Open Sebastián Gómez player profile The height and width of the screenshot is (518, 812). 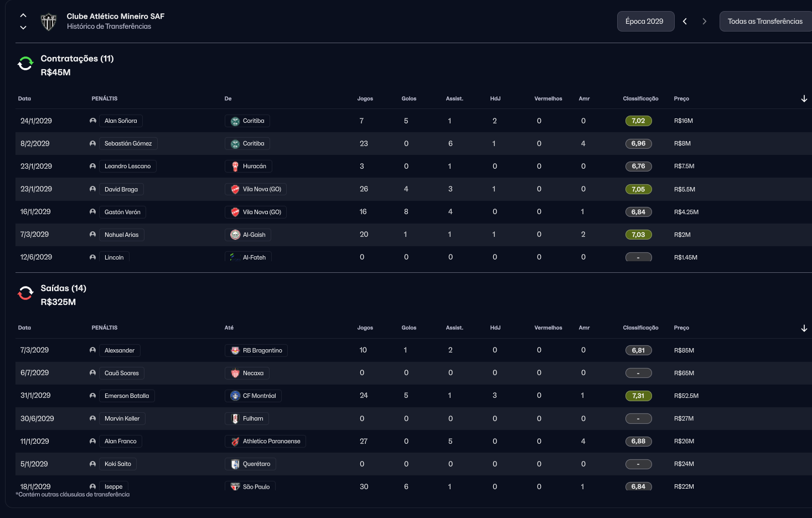click(x=128, y=144)
